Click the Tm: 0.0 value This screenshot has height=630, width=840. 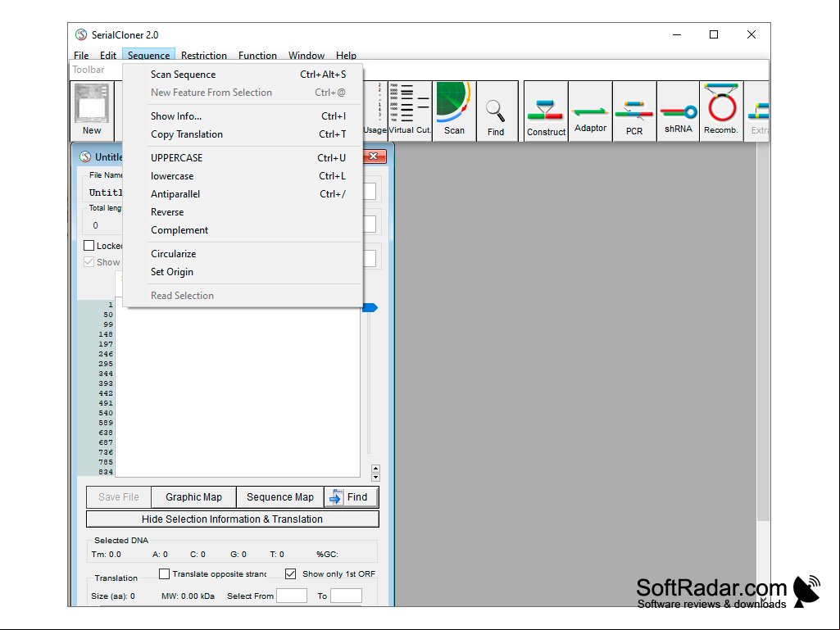pos(106,555)
